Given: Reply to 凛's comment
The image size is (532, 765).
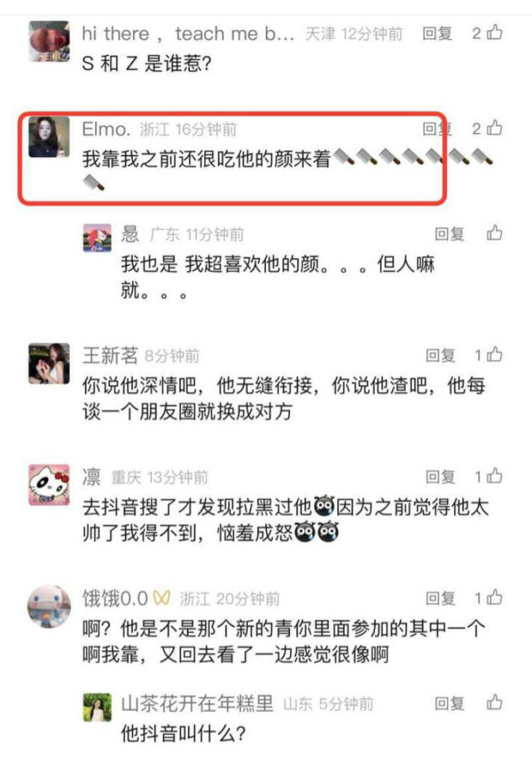Looking at the screenshot, I should coord(441,477).
